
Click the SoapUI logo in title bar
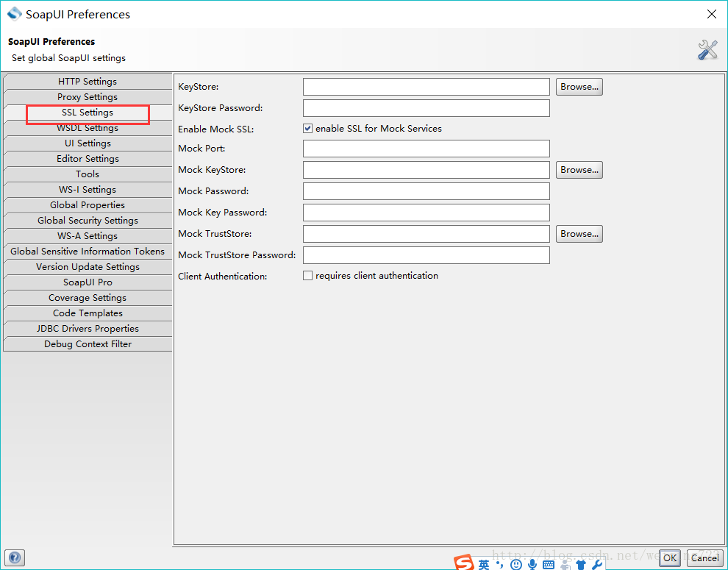coord(15,14)
